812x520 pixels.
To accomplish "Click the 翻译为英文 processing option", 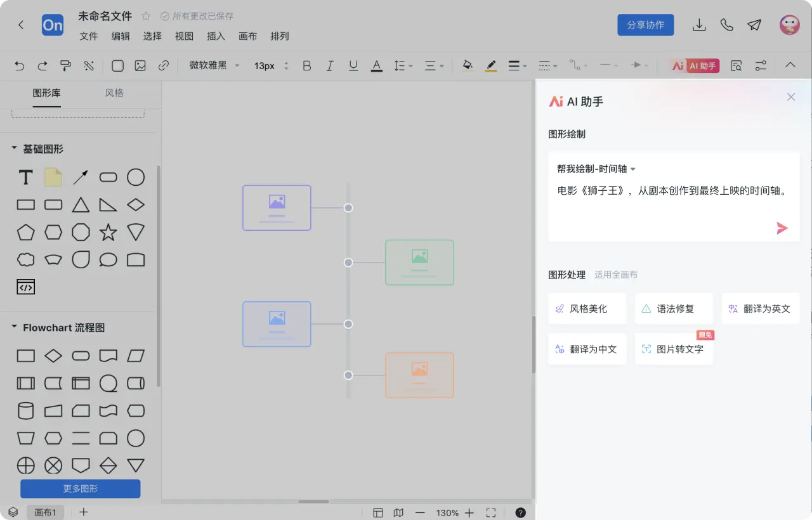I will 761,309.
